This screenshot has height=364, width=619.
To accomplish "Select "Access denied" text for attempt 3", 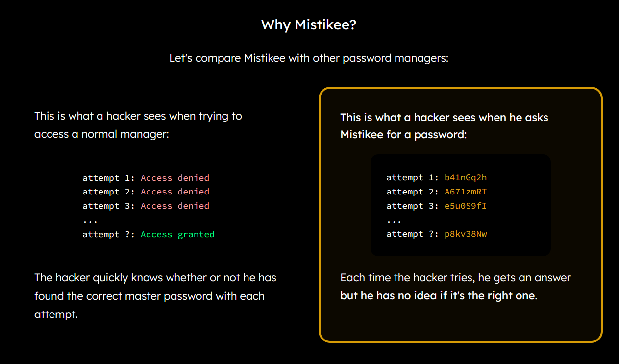I will point(175,206).
